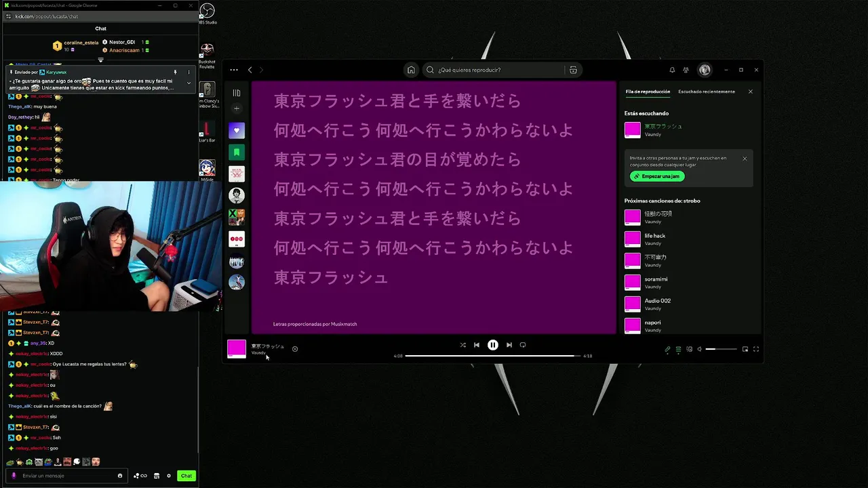The image size is (868, 488).
Task: Open Kick channel points icon
Action: tap(140, 476)
